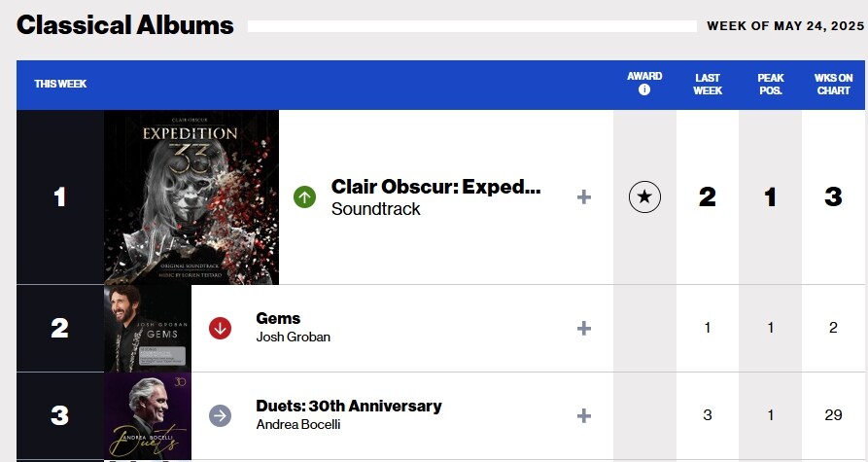Open the Gems album cover thumbnail
Image resolution: width=868 pixels, height=462 pixels.
(x=148, y=328)
